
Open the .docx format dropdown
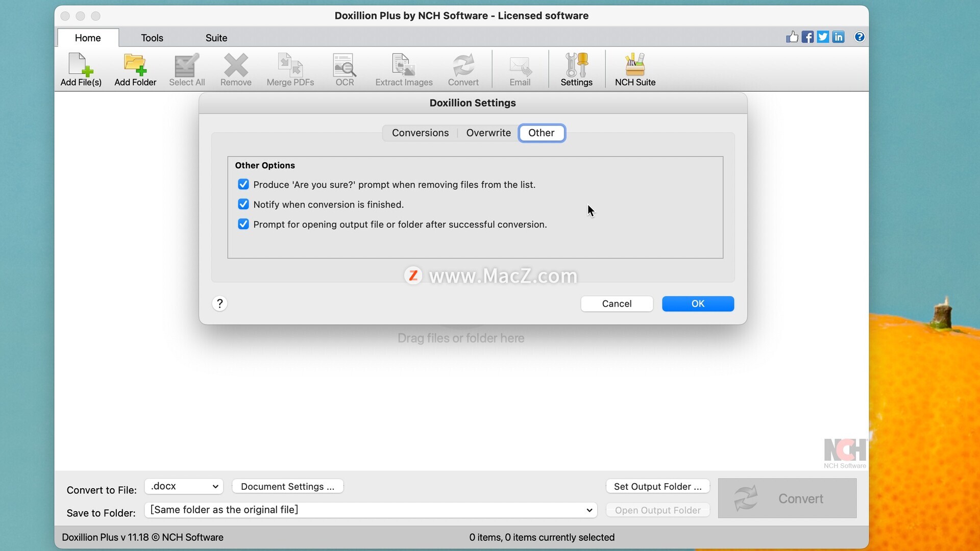184,486
